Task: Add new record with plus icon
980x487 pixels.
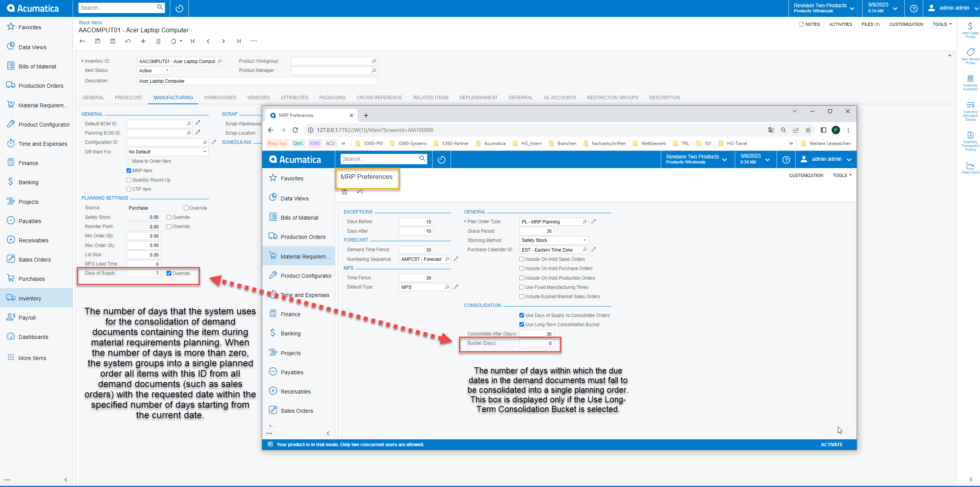Action: point(143,41)
